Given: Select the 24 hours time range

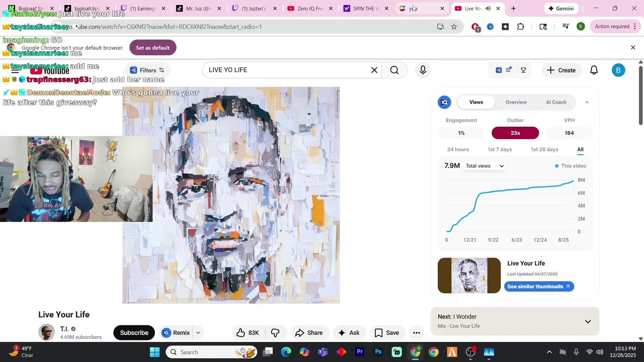Looking at the screenshot, I should click(458, 149).
